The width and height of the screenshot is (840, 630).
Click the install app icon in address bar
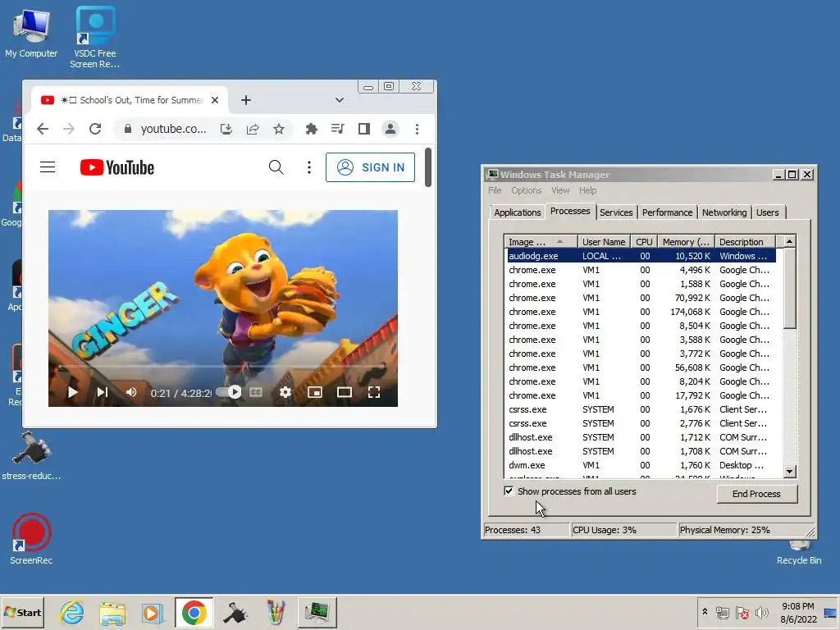(226, 129)
